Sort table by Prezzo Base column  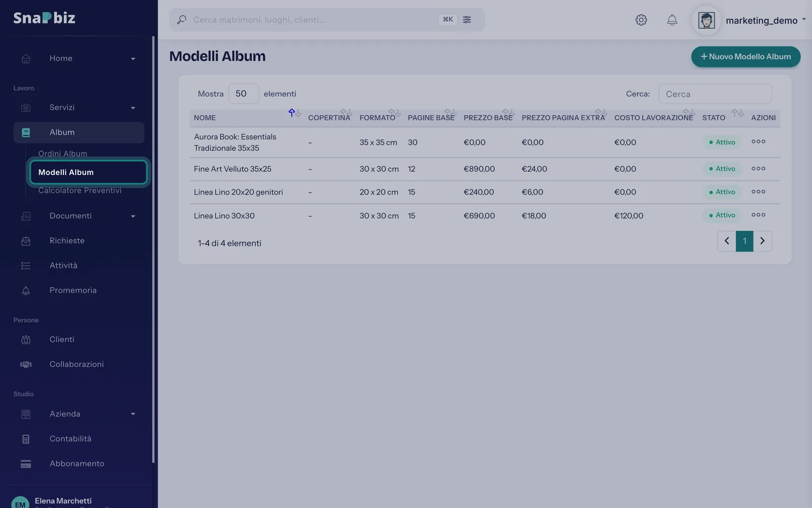tap(488, 117)
